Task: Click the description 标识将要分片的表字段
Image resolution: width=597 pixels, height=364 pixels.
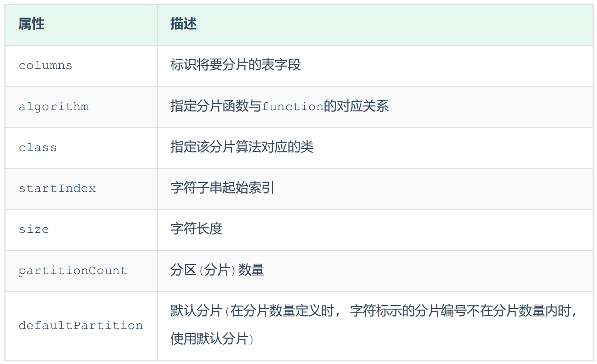Action: 235,65
